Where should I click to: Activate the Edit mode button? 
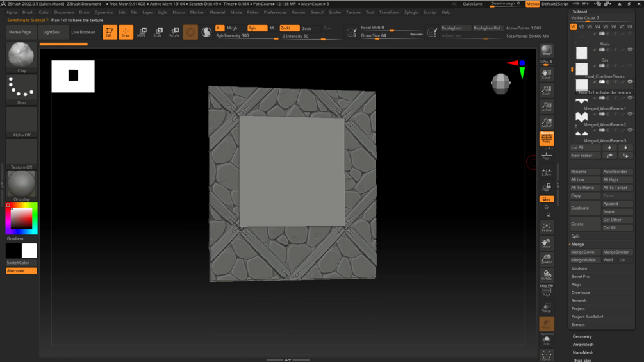(x=110, y=31)
